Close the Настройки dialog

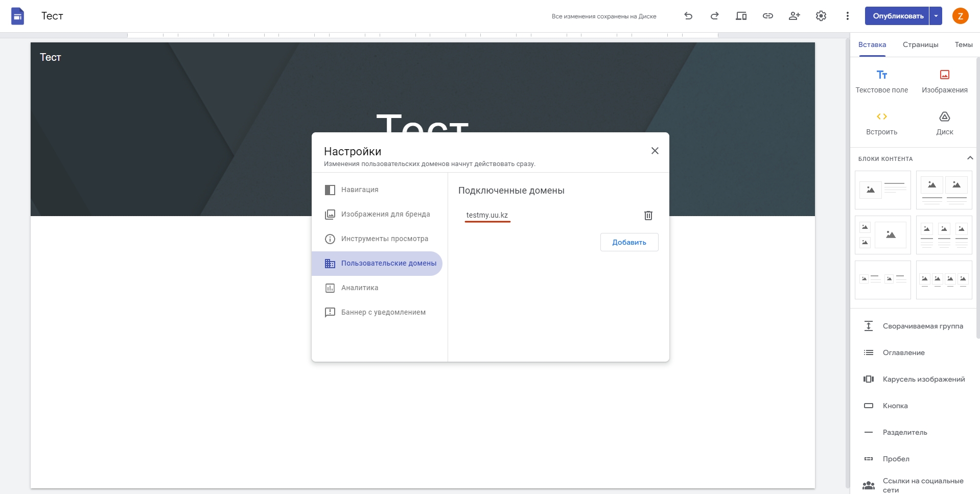(x=655, y=151)
